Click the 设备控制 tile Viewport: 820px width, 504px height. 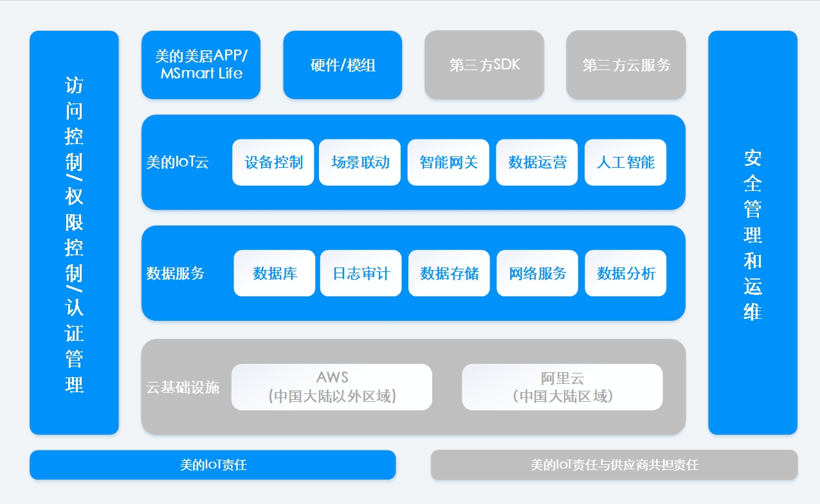tap(273, 162)
